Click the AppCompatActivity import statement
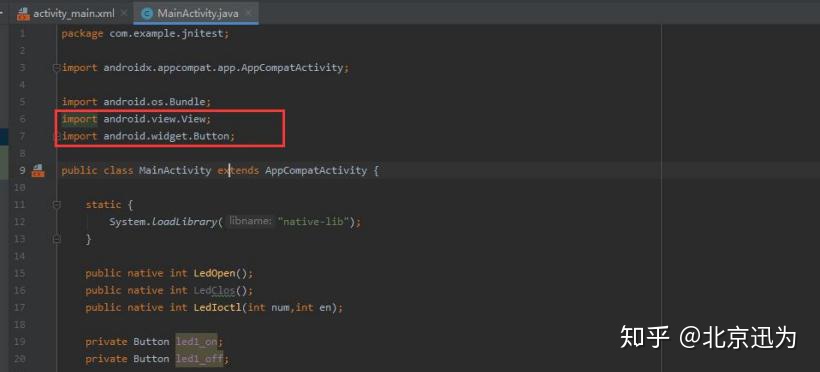This screenshot has width=820, height=372. [x=205, y=67]
